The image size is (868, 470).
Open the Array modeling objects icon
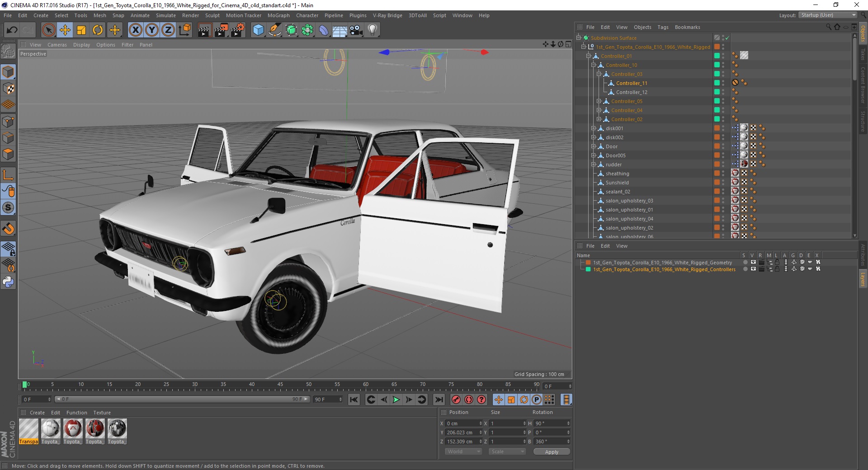point(307,30)
